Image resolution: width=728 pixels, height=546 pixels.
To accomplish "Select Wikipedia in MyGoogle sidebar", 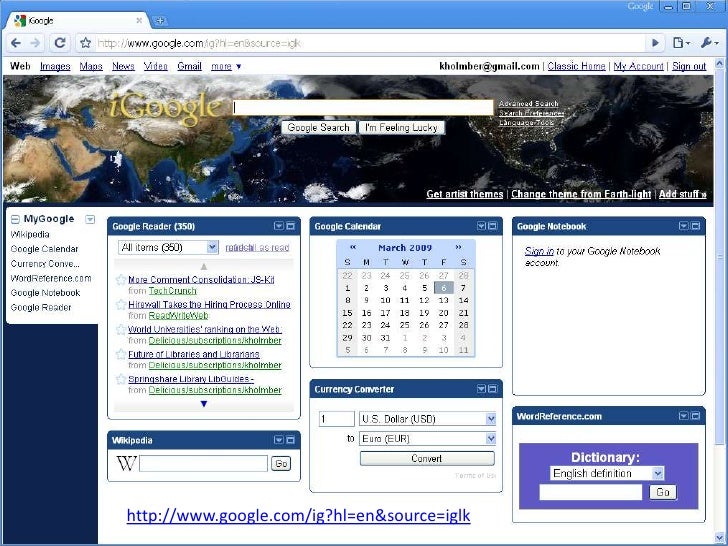I will (x=30, y=234).
